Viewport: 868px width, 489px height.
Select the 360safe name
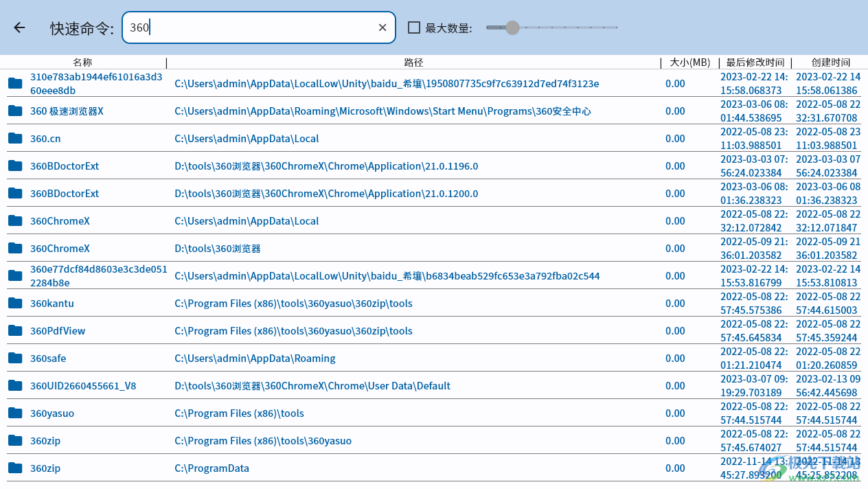(48, 359)
